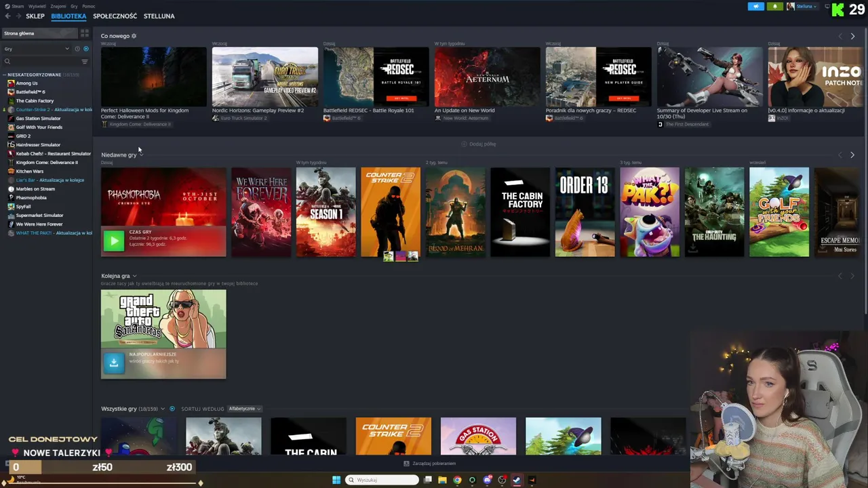Click the Windows taskbar search field
The width and height of the screenshot is (868, 488).
[x=382, y=480]
